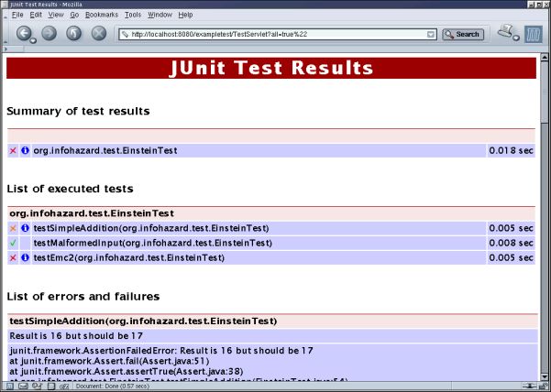
Task: Click the IRC chat icon in the status bar
Action: pyautogui.click(x=64, y=386)
